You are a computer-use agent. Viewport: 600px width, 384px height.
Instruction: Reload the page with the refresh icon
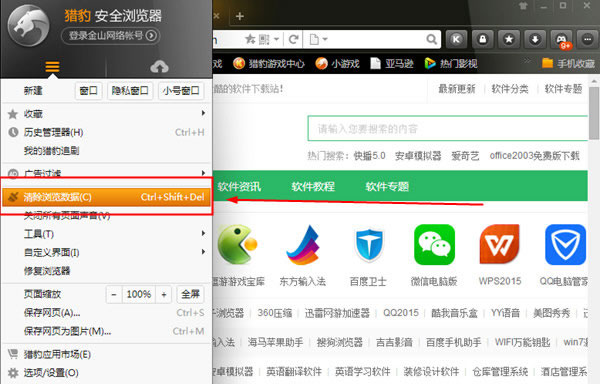coord(293,39)
